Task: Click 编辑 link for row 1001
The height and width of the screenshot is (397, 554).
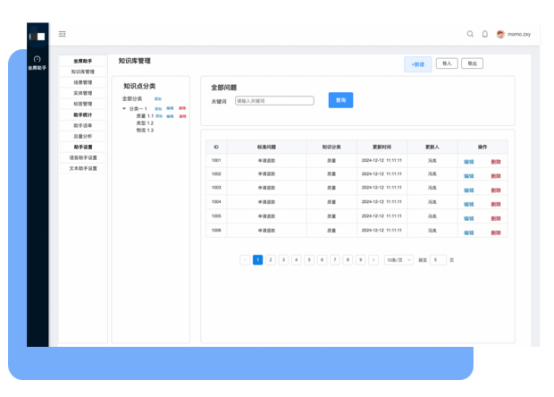Action: pyautogui.click(x=468, y=162)
